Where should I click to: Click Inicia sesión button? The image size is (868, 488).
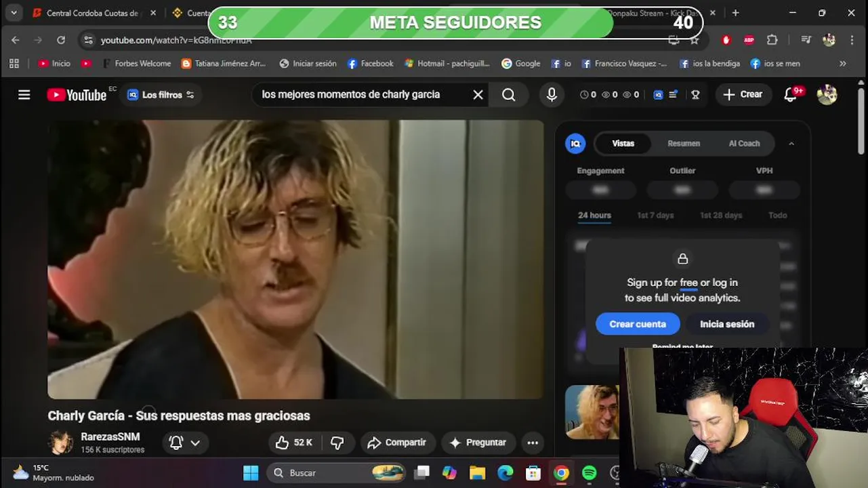pyautogui.click(x=727, y=324)
